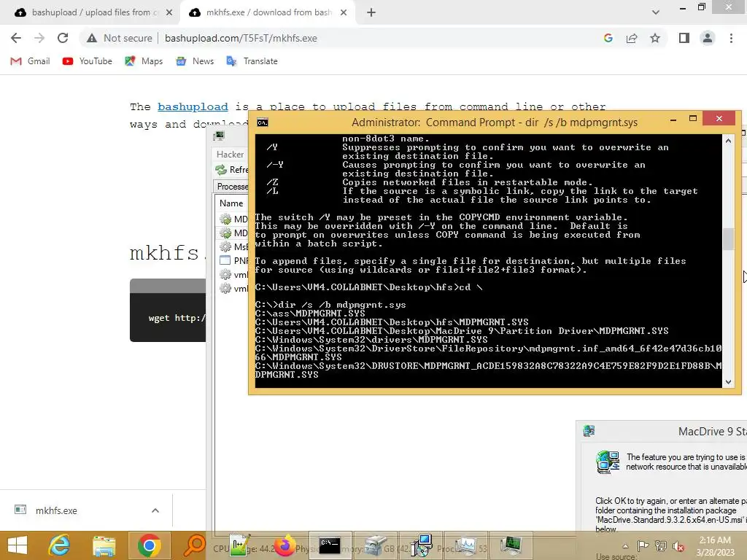Click Command Prompt scrollbar up arrow
Viewport: 747px width, 560px height.
coord(728,141)
